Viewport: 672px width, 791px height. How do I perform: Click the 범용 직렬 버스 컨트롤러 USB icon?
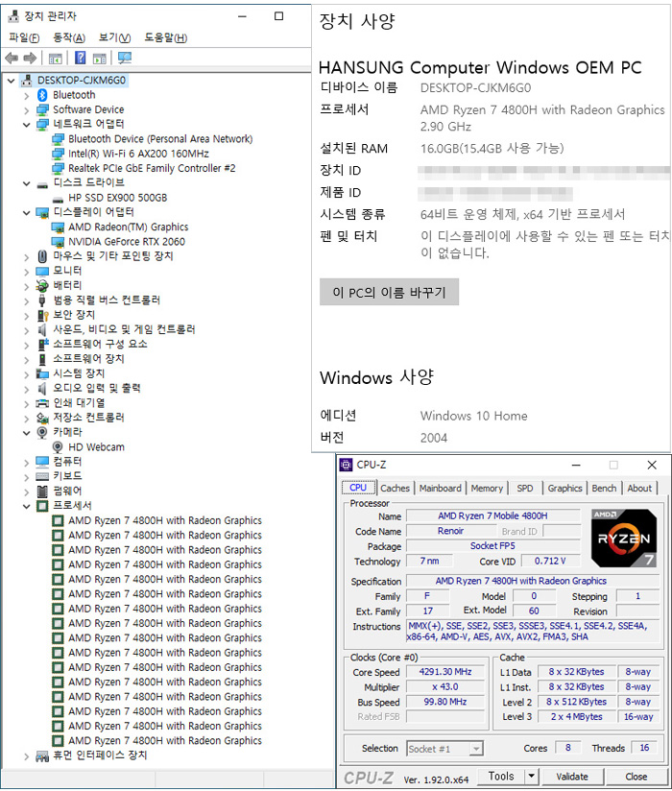(x=42, y=300)
